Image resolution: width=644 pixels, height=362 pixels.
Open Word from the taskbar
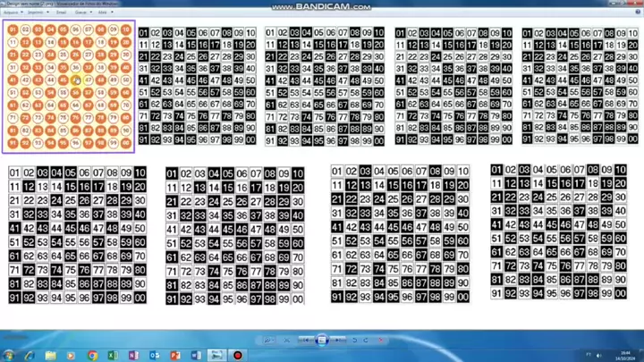click(196, 355)
